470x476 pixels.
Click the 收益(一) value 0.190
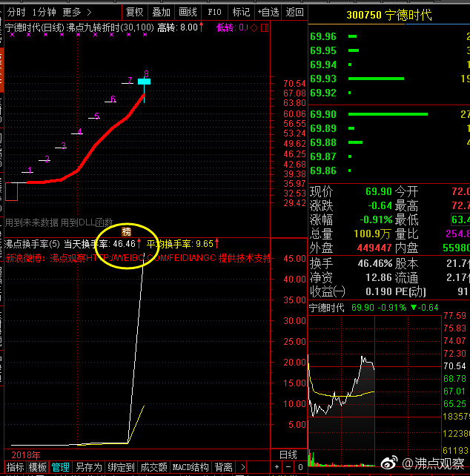click(379, 291)
